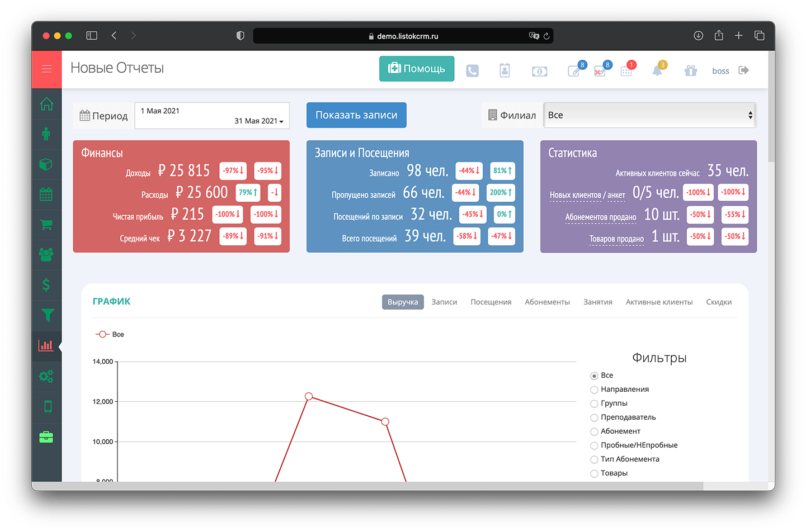The height and width of the screenshot is (532, 806).
Task: Switch chart to the Записи tab
Action: click(x=444, y=302)
